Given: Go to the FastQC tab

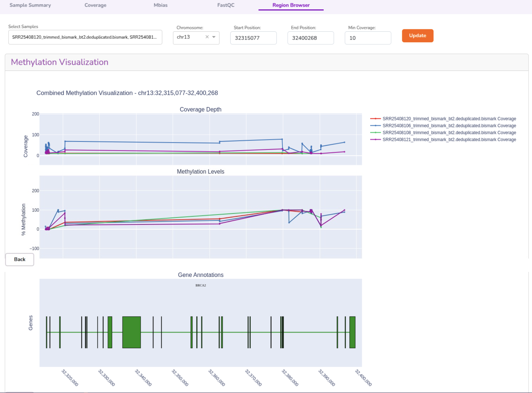Looking at the screenshot, I should coord(226,5).
